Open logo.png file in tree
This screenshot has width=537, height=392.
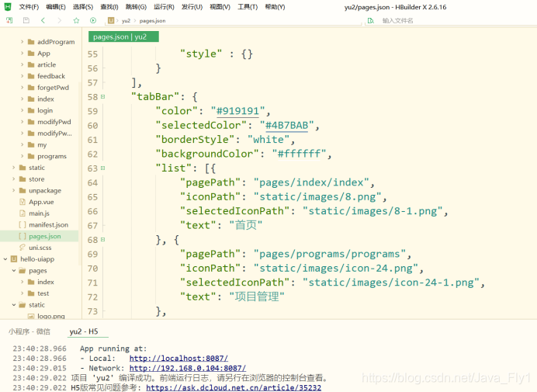click(x=51, y=316)
